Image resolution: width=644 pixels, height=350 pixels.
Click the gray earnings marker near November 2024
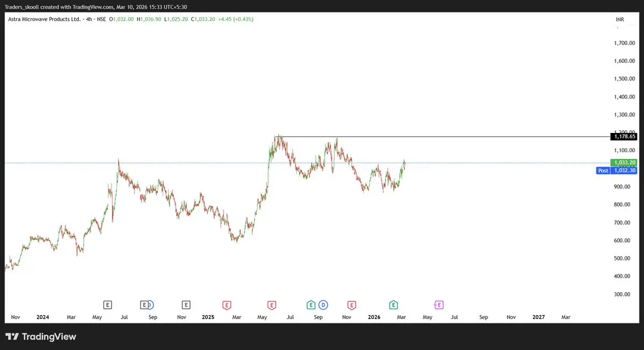point(186,305)
